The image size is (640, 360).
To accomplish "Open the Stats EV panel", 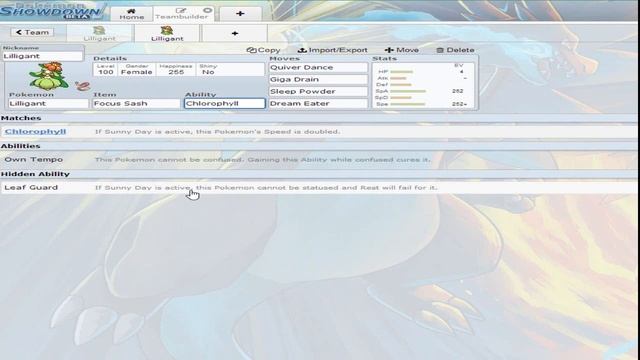I will click(423, 85).
